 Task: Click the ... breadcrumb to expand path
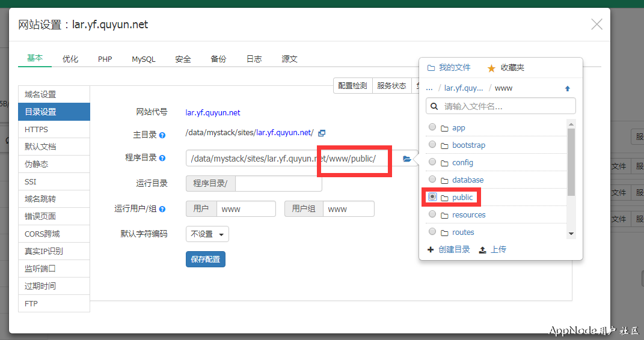pos(429,88)
